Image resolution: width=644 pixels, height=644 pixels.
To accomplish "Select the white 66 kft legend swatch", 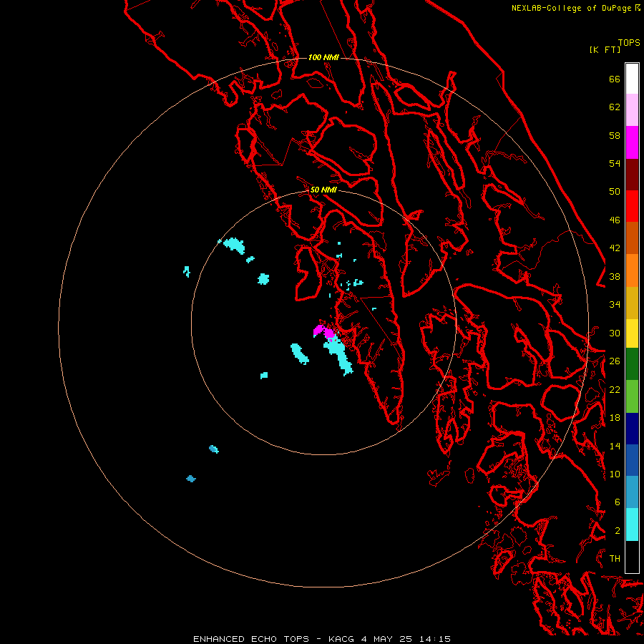I will coord(632,79).
